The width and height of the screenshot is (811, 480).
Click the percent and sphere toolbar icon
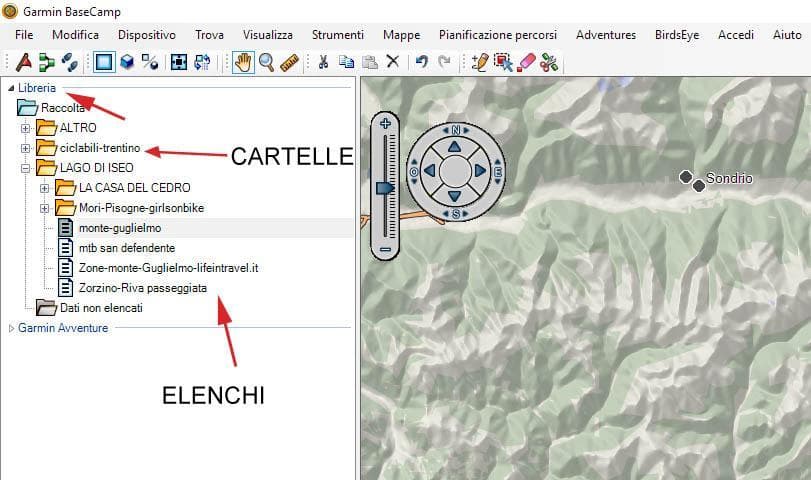click(150, 63)
